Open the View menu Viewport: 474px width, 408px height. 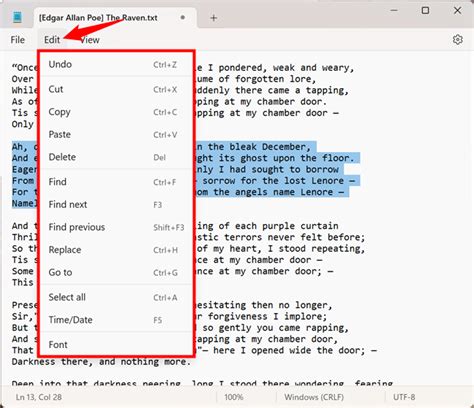(90, 40)
